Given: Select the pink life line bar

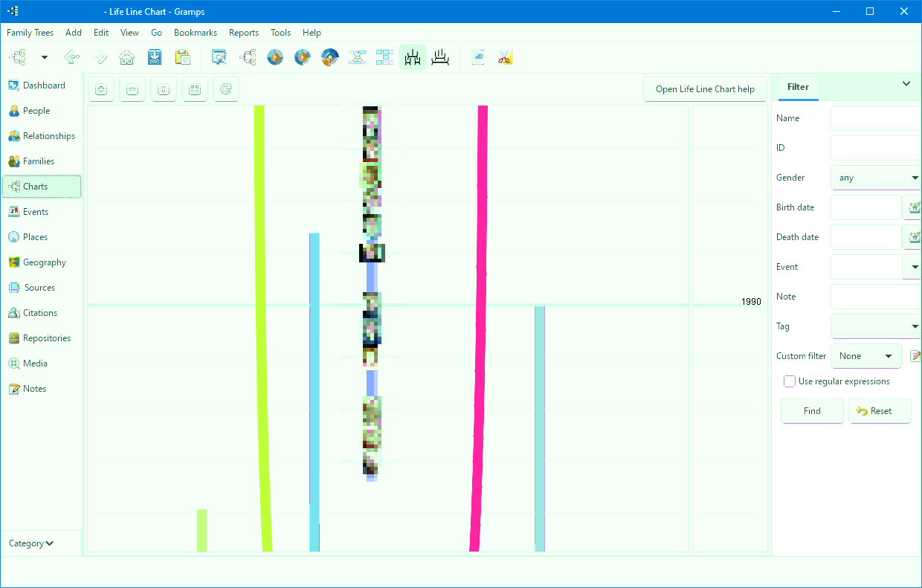Looking at the screenshot, I should pyautogui.click(x=480, y=327).
